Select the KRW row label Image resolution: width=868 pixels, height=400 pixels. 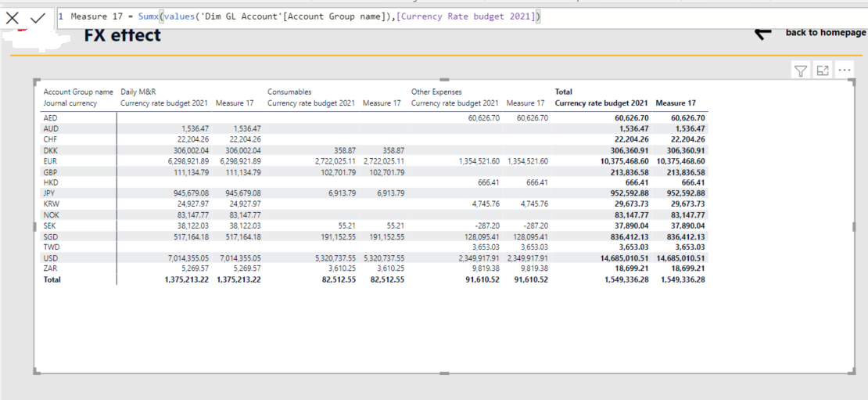tap(51, 204)
